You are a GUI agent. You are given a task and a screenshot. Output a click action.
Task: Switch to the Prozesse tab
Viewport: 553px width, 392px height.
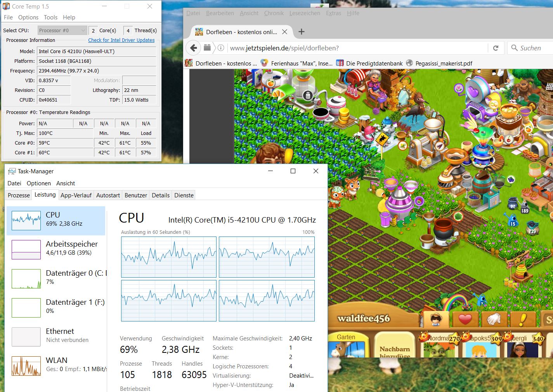[x=19, y=195]
